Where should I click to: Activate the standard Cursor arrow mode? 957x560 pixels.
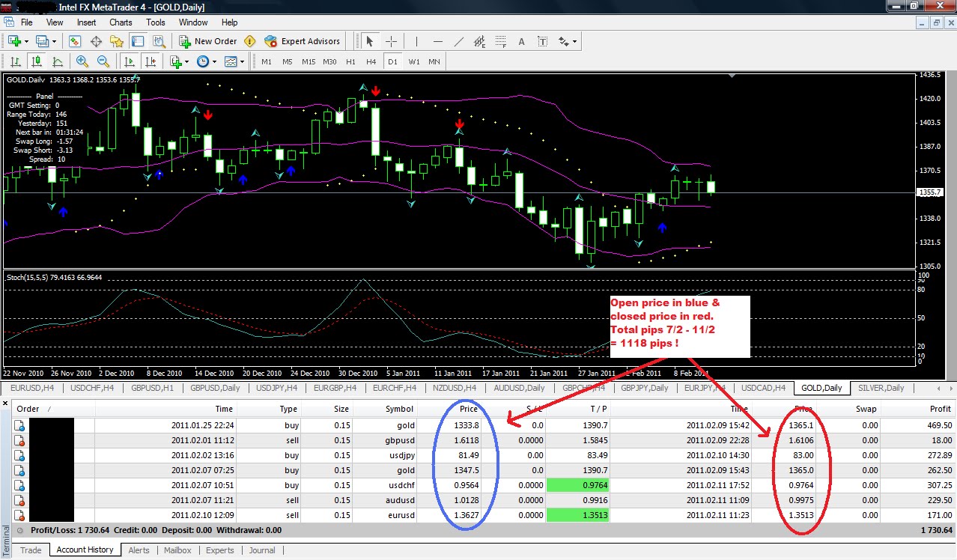click(370, 41)
